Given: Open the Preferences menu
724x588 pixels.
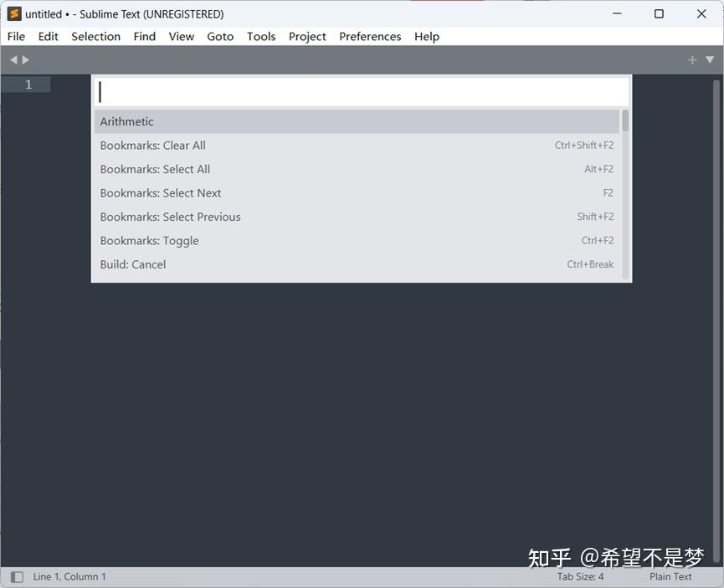Looking at the screenshot, I should point(370,36).
